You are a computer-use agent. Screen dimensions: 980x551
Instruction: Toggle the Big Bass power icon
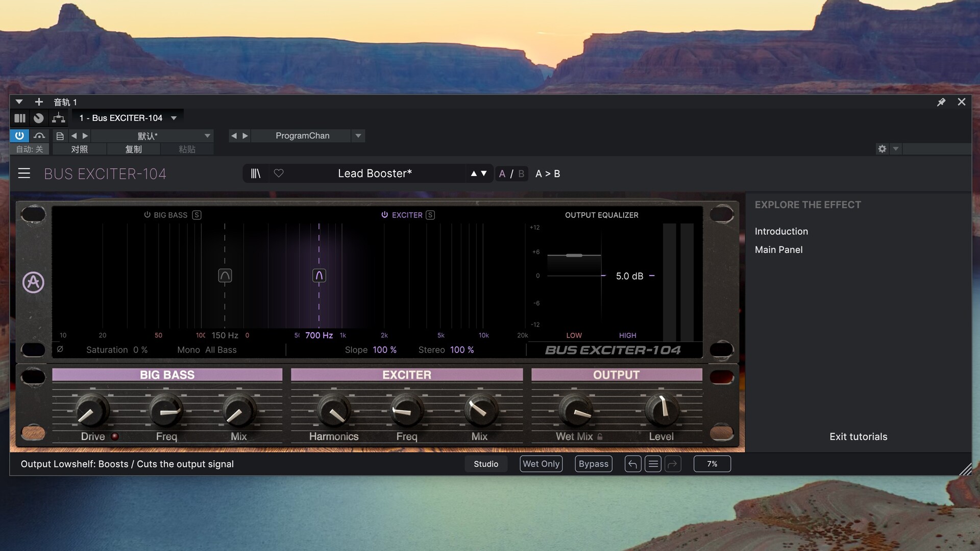click(x=147, y=215)
